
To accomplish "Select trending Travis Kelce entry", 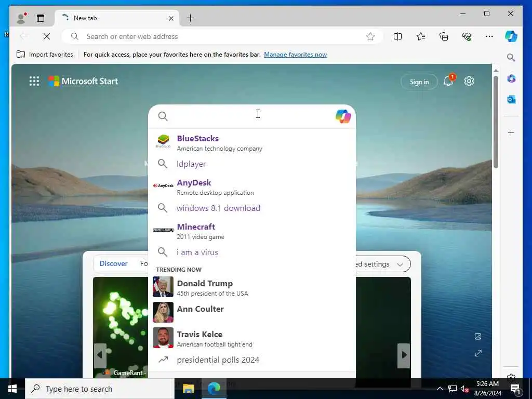I will (x=252, y=338).
